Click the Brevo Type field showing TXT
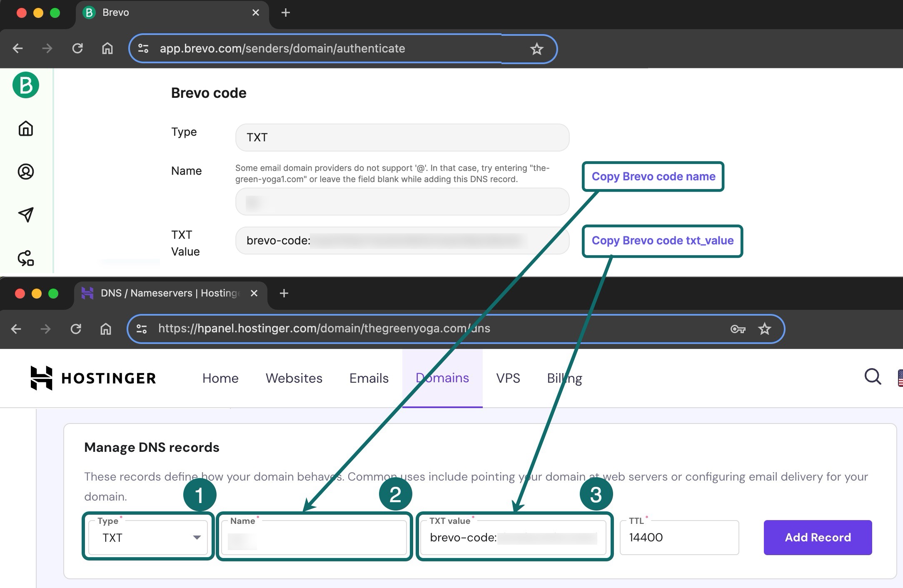903x588 pixels. point(402,137)
